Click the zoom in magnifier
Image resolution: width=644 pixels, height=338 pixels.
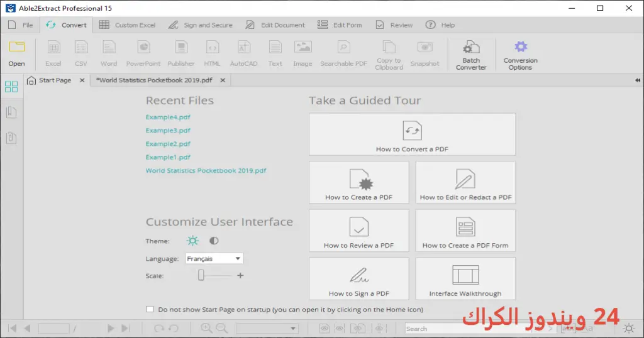206,328
